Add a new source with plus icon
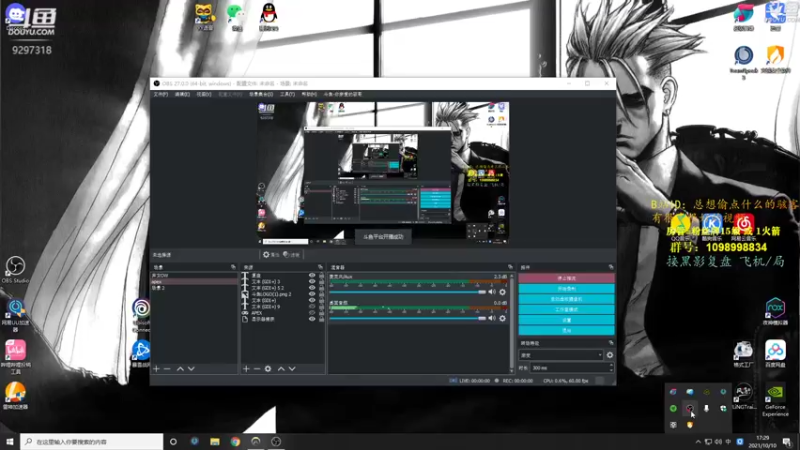Image resolution: width=800 pixels, height=450 pixels. (x=246, y=368)
